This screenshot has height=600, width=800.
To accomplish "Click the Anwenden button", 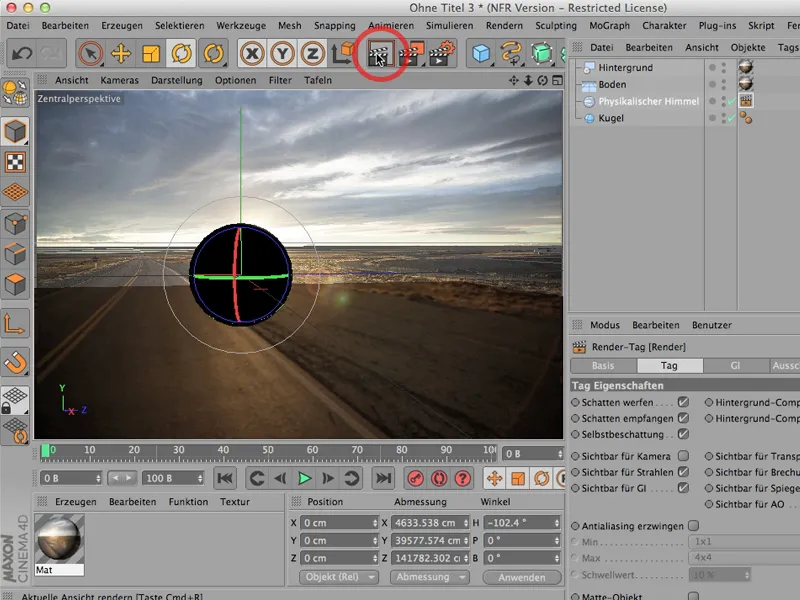I will [x=521, y=577].
